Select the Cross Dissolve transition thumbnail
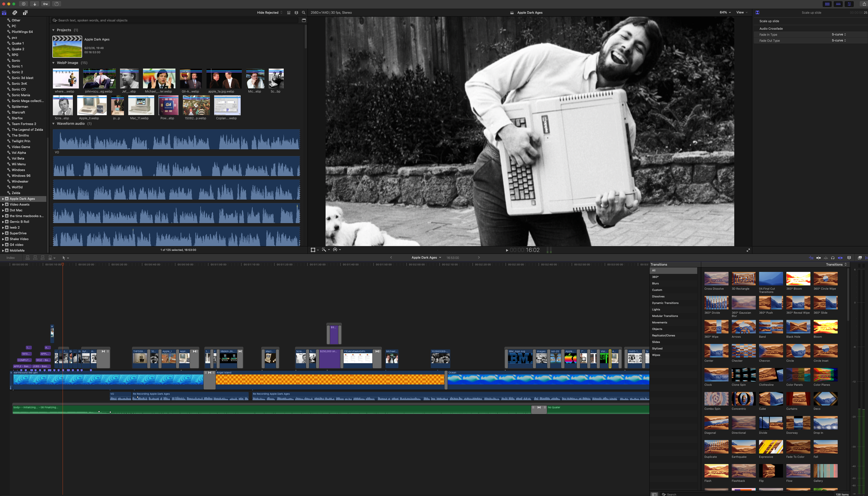The width and height of the screenshot is (868, 496). pos(716,279)
